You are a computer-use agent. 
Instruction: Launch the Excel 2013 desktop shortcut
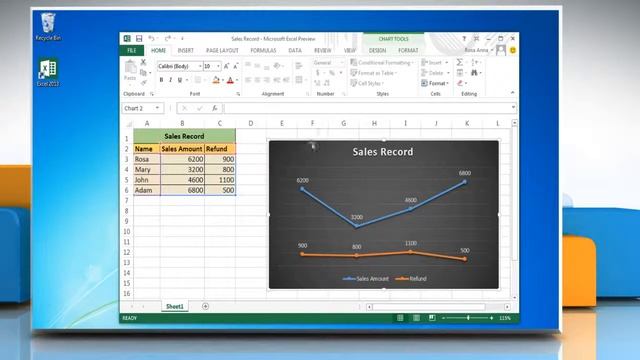pos(48,73)
